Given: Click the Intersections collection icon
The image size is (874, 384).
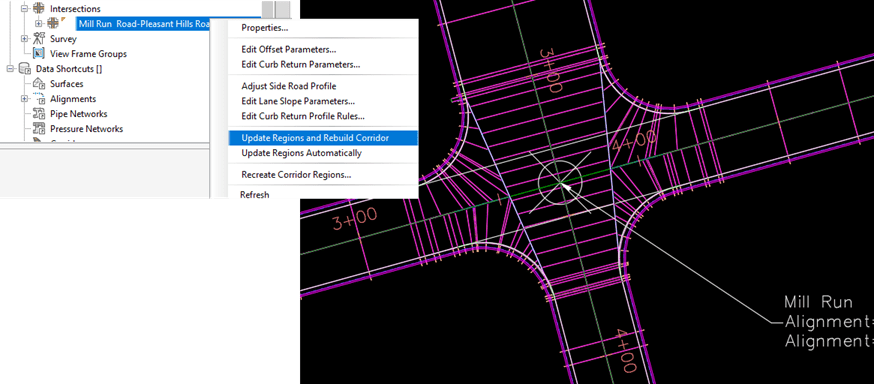Looking at the screenshot, I should coord(39,8).
